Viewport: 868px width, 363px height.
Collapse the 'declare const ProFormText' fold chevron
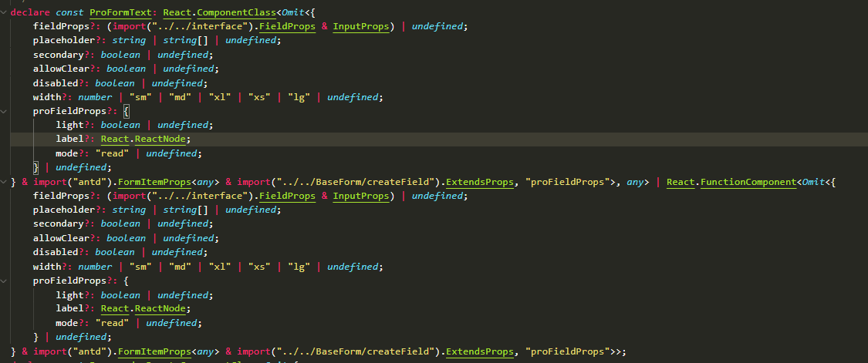[x=5, y=12]
